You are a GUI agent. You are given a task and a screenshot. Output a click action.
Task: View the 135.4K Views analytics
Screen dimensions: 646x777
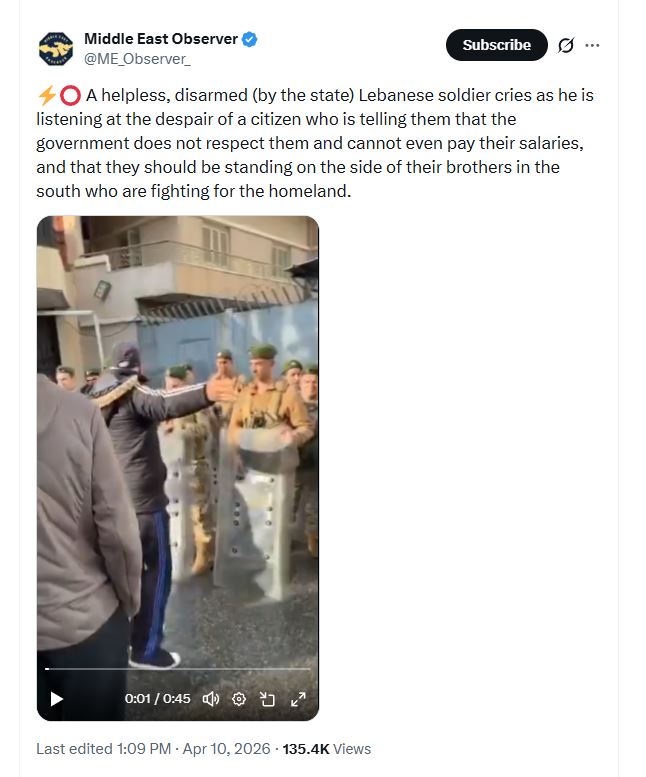pyautogui.click(x=326, y=749)
